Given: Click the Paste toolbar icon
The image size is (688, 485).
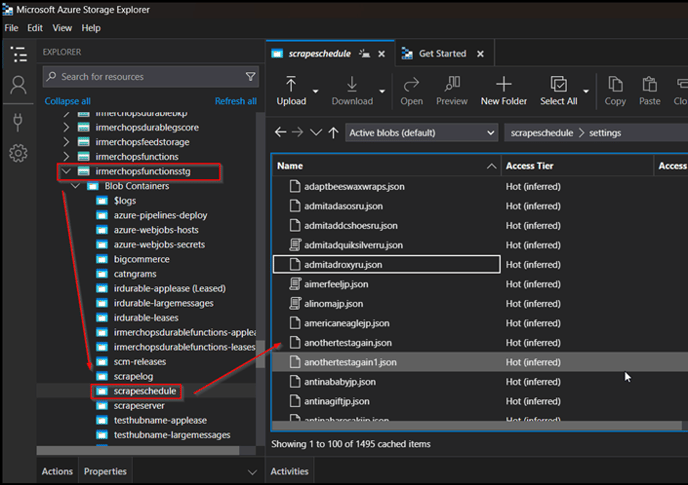Looking at the screenshot, I should click(649, 91).
